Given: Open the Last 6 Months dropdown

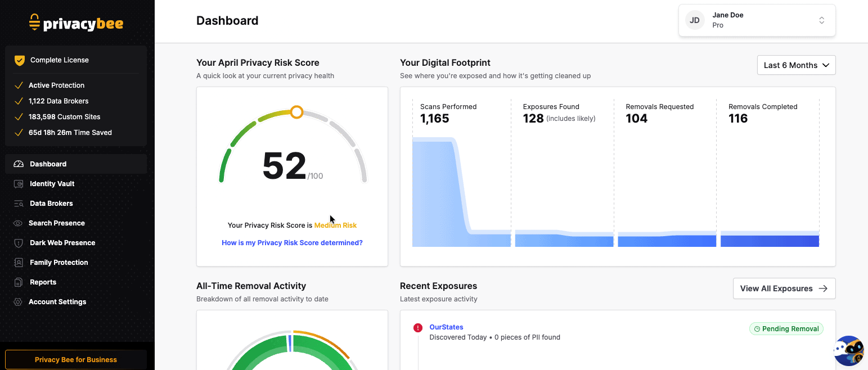Looking at the screenshot, I should click(796, 65).
